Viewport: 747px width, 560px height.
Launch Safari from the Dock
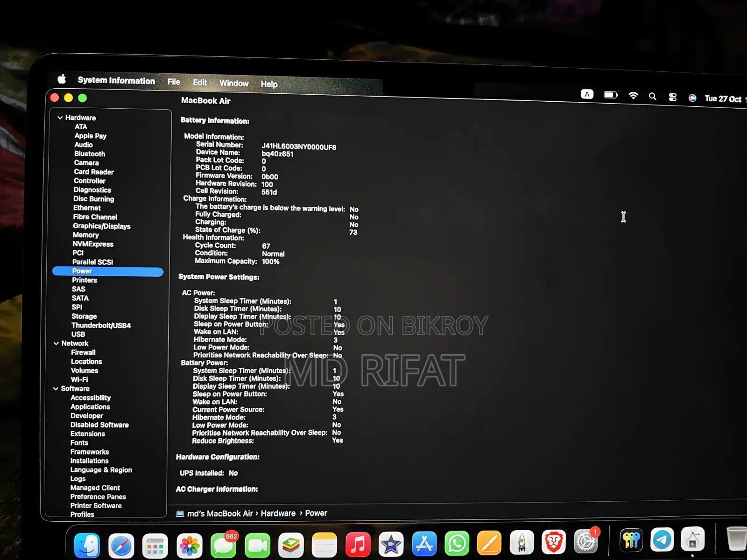(x=121, y=546)
